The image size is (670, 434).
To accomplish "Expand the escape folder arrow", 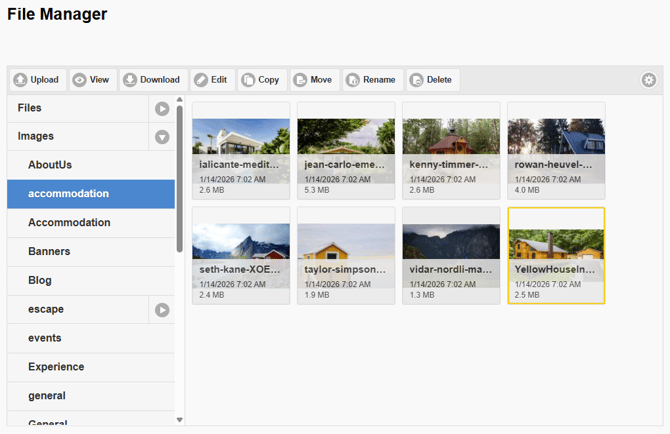I will pos(162,310).
